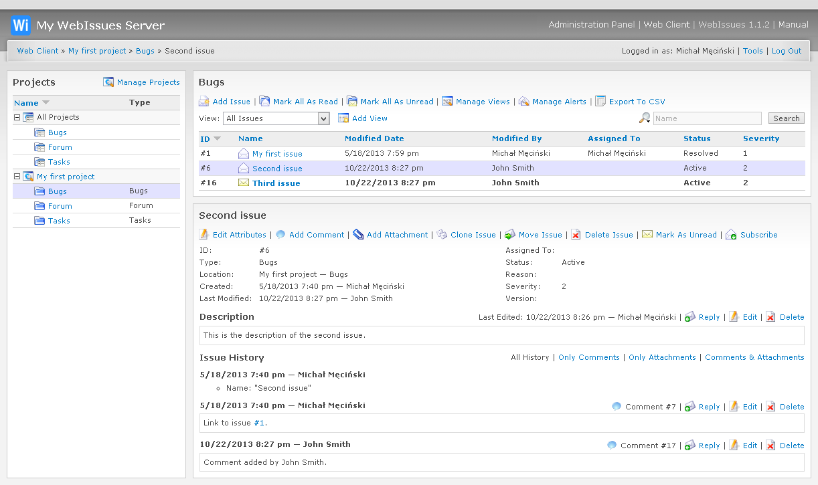Viewport: 818px width, 485px height.
Task: Click the Delete icon for Comment #17
Action: [771, 445]
